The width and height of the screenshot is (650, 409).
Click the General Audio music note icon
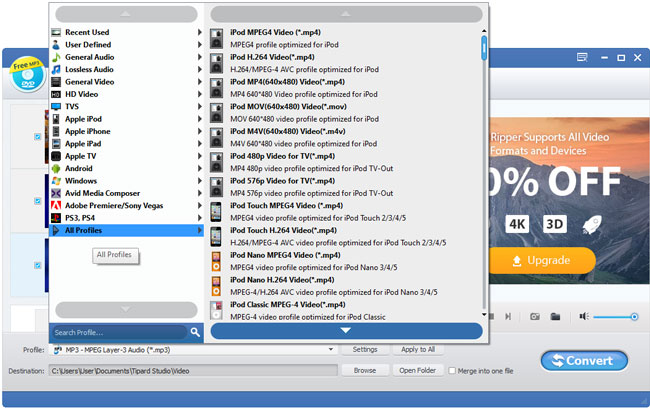(x=56, y=57)
